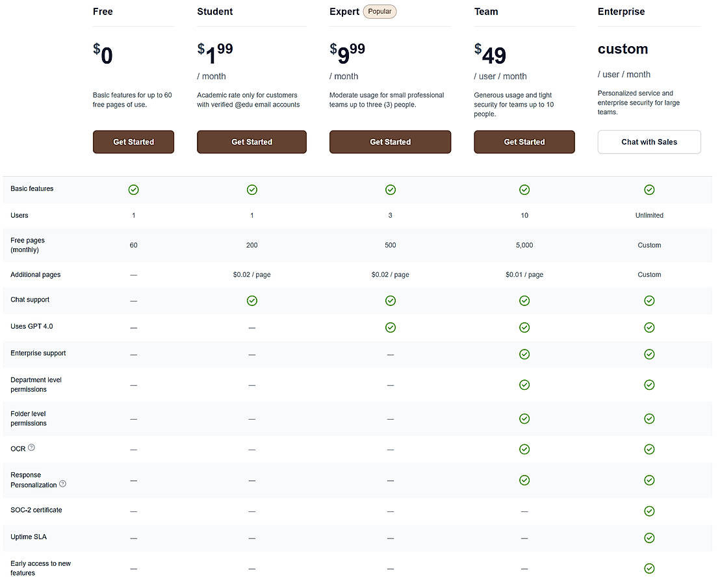Image resolution: width=720 pixels, height=588 pixels.
Task: Click the Free plan heading
Action: pyautogui.click(x=103, y=12)
